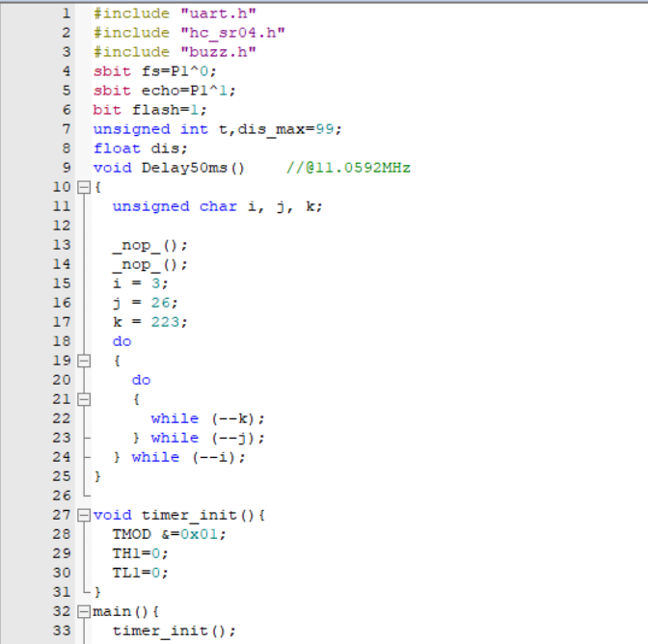The height and width of the screenshot is (644, 648).
Task: Click j = 26 assignment
Action: pos(145,303)
